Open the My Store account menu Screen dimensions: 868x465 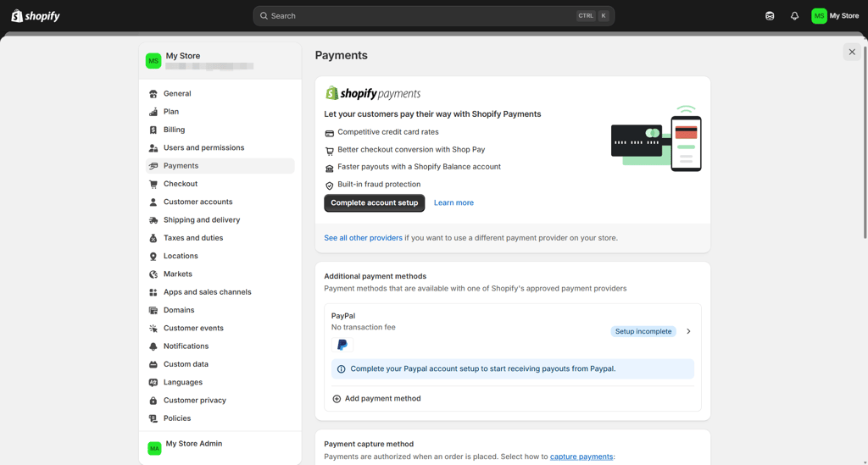click(835, 16)
